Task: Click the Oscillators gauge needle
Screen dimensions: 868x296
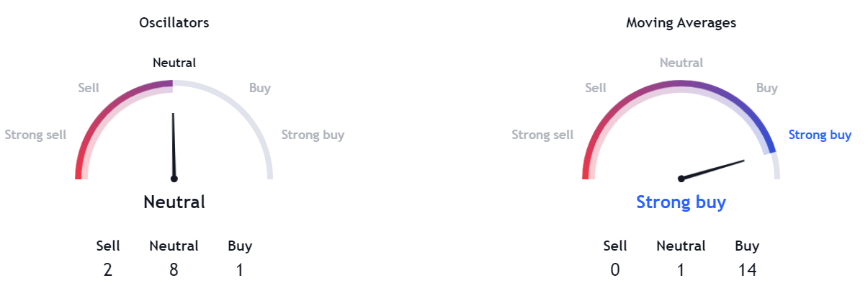Action: pos(173,144)
